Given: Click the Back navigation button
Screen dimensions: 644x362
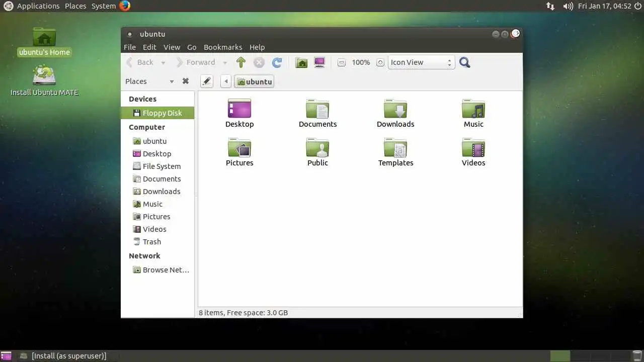Looking at the screenshot, I should tap(140, 62).
